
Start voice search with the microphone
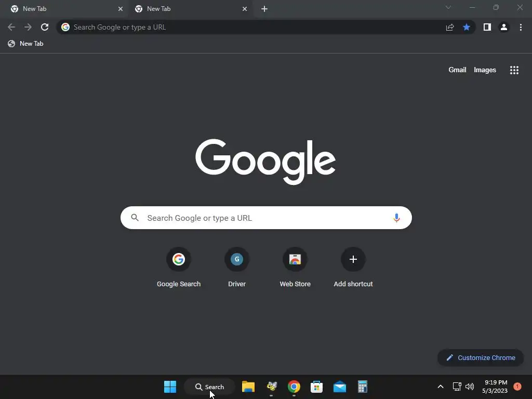tap(396, 218)
